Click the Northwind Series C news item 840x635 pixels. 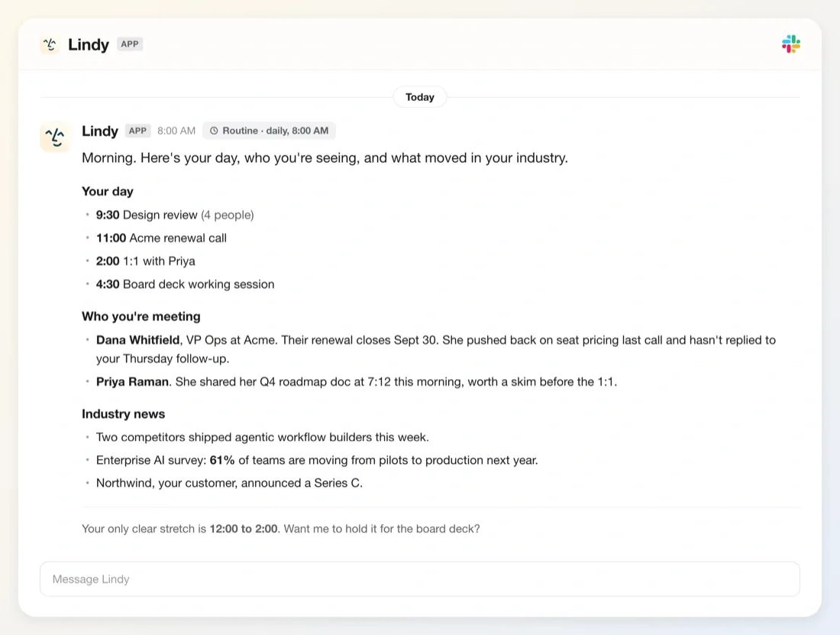(x=229, y=484)
